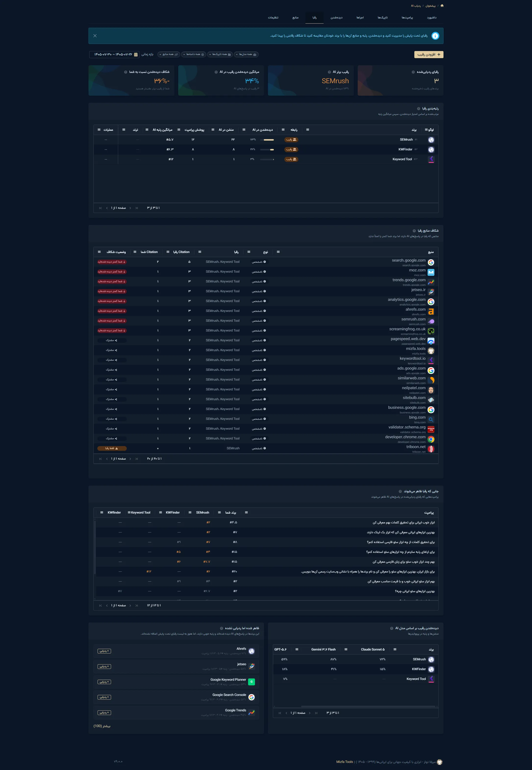Click ردیابی button for Ahrefs
This screenshot has height=770, width=532.
coord(104,651)
